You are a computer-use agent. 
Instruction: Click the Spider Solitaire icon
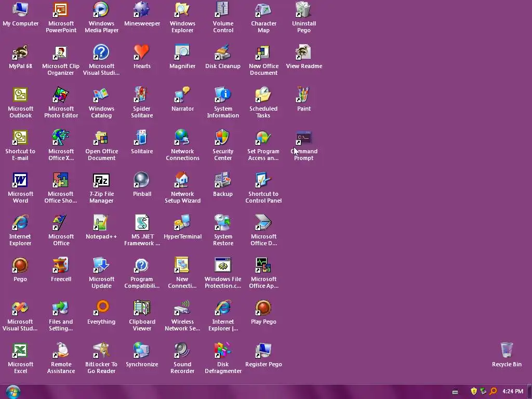coord(142,95)
